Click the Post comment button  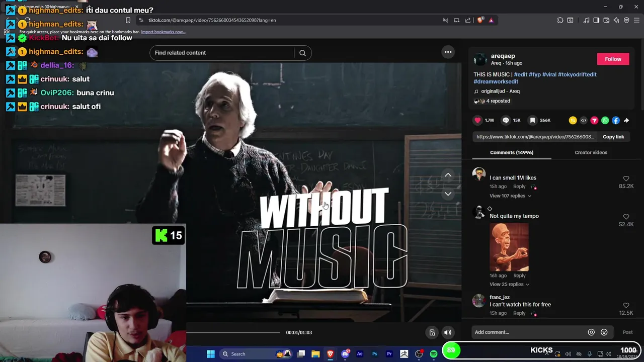[627, 332]
